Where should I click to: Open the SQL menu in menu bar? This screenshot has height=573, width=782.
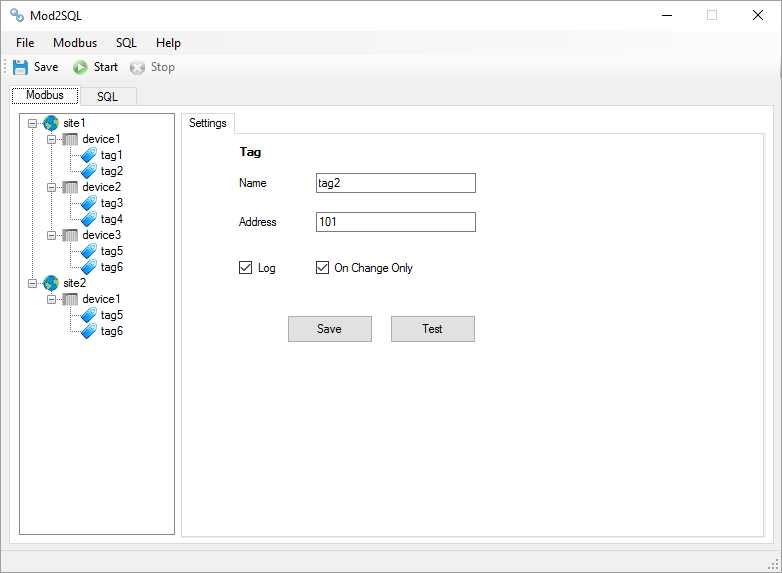[126, 43]
